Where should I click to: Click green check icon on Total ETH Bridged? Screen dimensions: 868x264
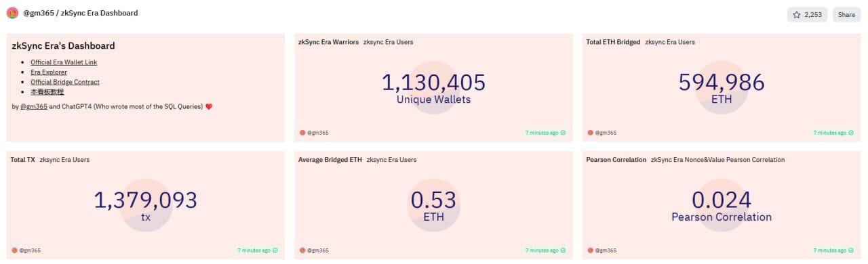tap(851, 133)
